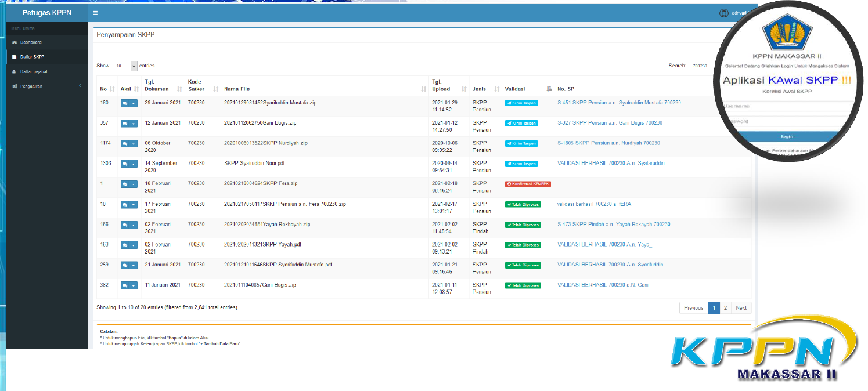Click the Next pagination button

point(741,308)
